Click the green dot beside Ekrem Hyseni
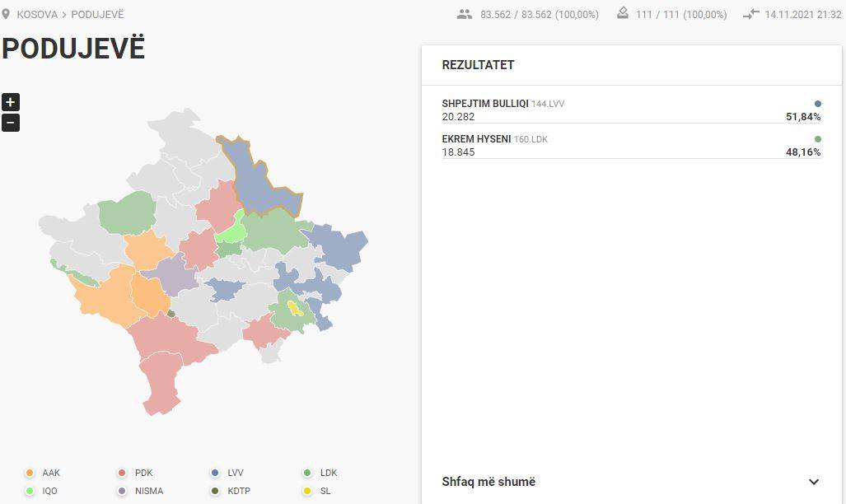846x504 pixels. [817, 139]
